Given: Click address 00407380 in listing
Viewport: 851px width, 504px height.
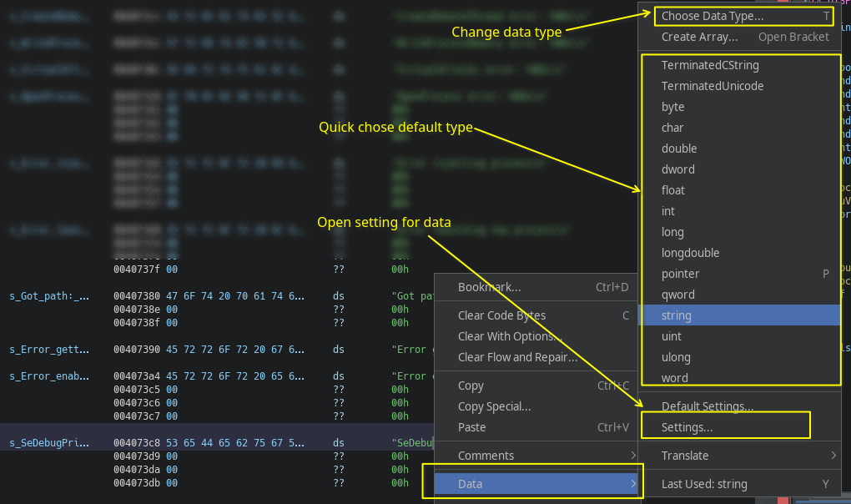Looking at the screenshot, I should click(137, 296).
